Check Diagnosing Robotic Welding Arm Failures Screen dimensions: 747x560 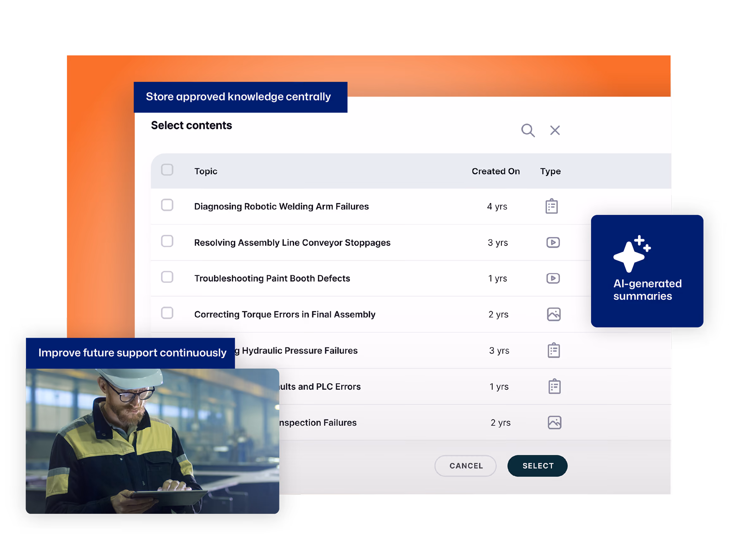(167, 205)
